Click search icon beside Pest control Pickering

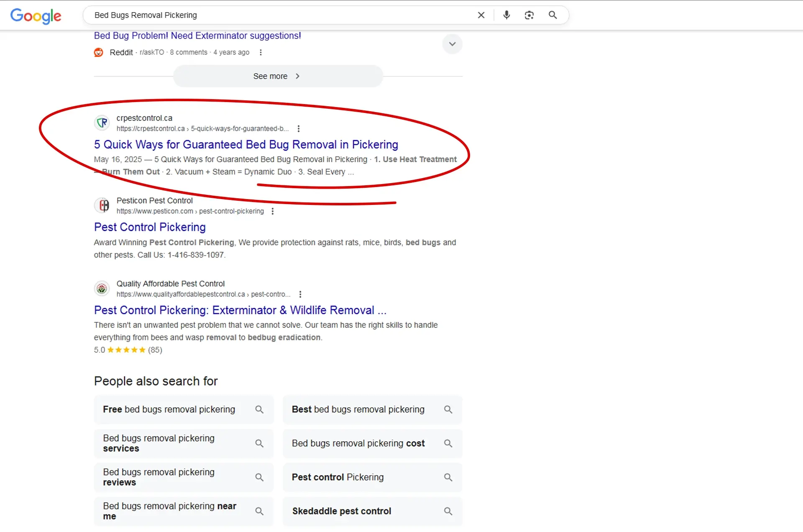point(448,477)
